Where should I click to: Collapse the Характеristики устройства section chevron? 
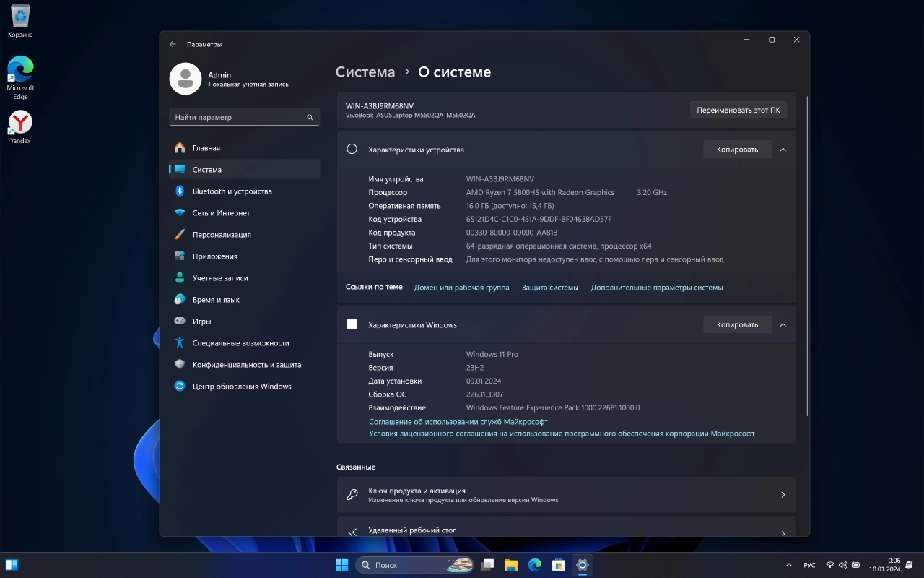pos(783,150)
